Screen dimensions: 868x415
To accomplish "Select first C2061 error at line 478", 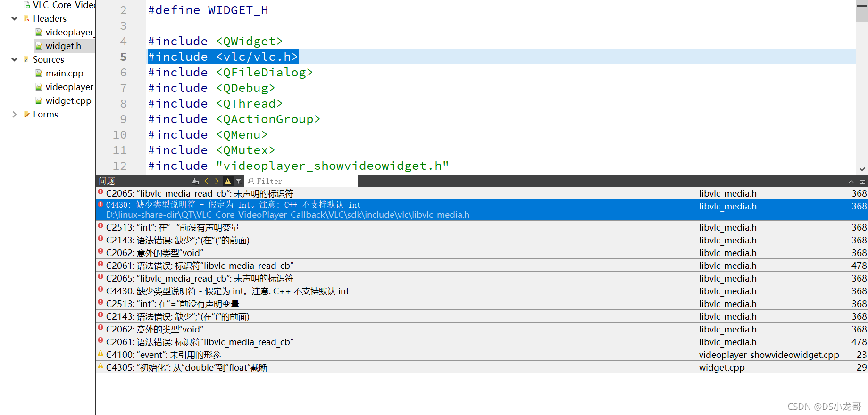I will tap(482, 266).
